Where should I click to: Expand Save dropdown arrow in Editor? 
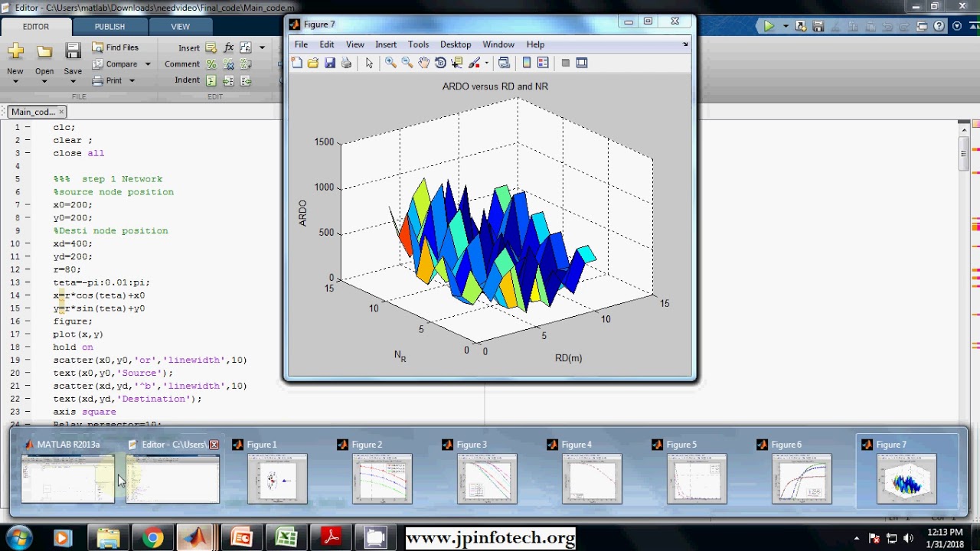(x=73, y=81)
